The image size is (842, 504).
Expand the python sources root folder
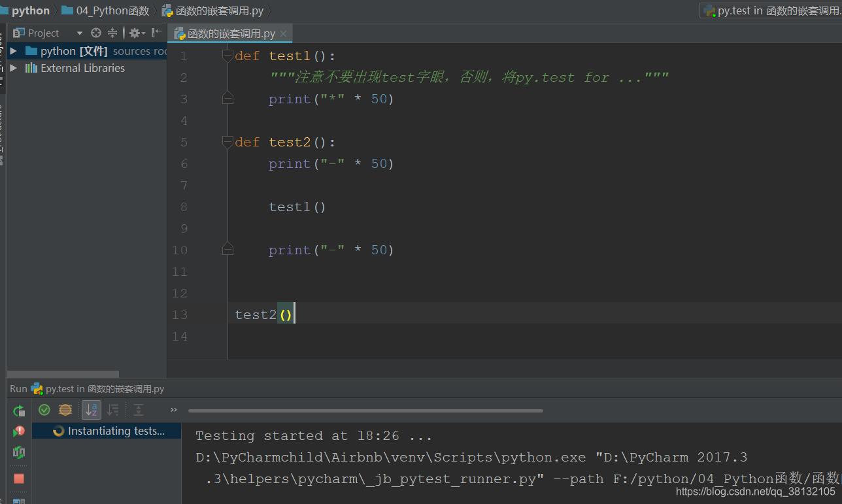[x=13, y=51]
